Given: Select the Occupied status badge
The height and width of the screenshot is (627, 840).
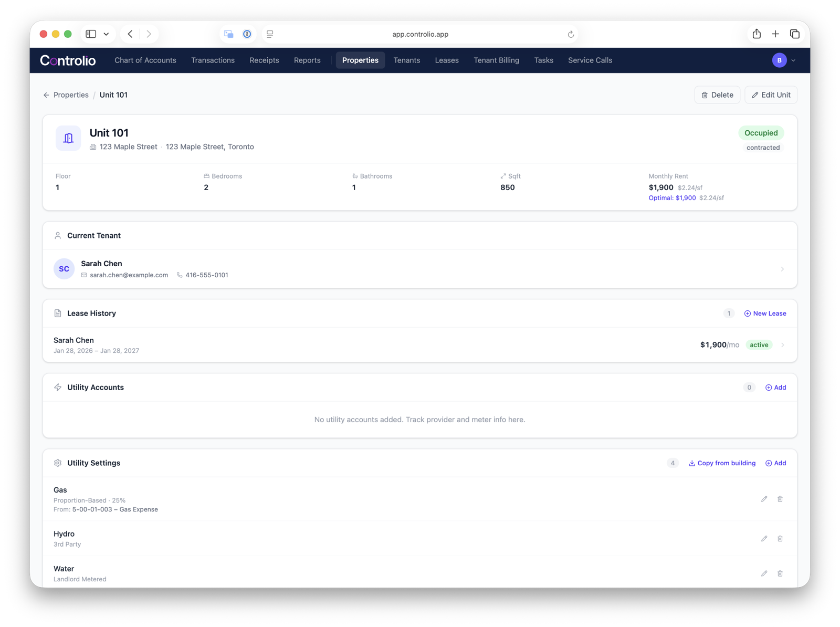Looking at the screenshot, I should [x=761, y=133].
